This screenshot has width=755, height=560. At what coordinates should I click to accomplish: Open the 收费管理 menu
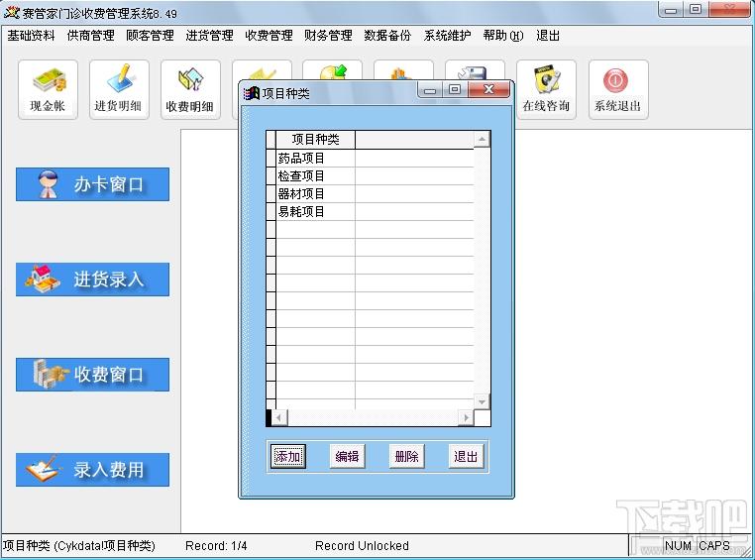(269, 36)
